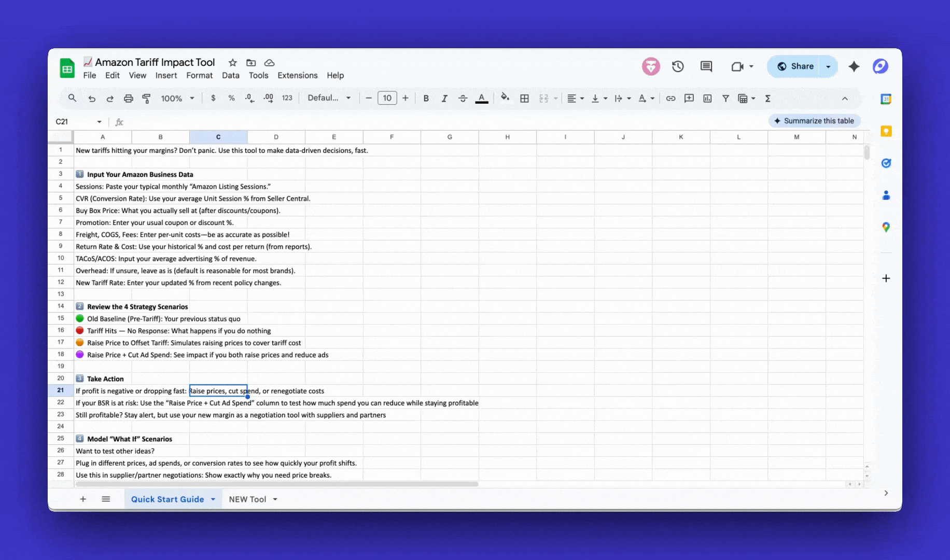950x560 pixels.
Task: Open the functions sigma menu
Action: (767, 99)
